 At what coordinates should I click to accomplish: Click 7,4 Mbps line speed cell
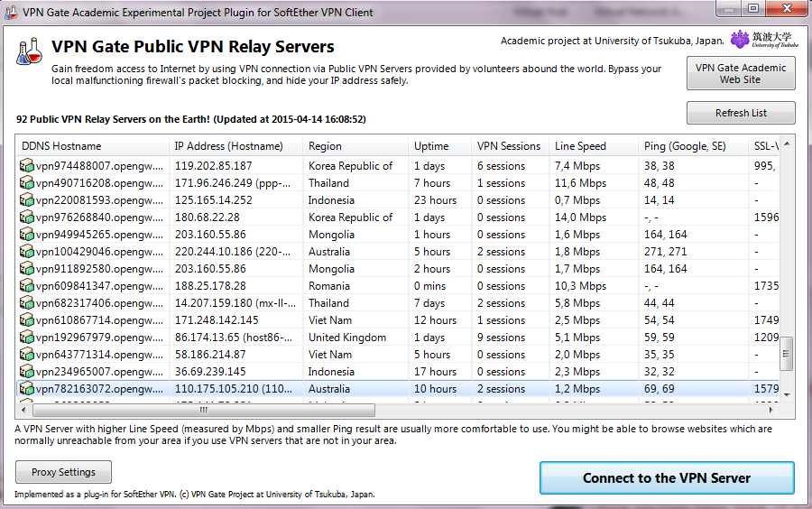click(577, 166)
